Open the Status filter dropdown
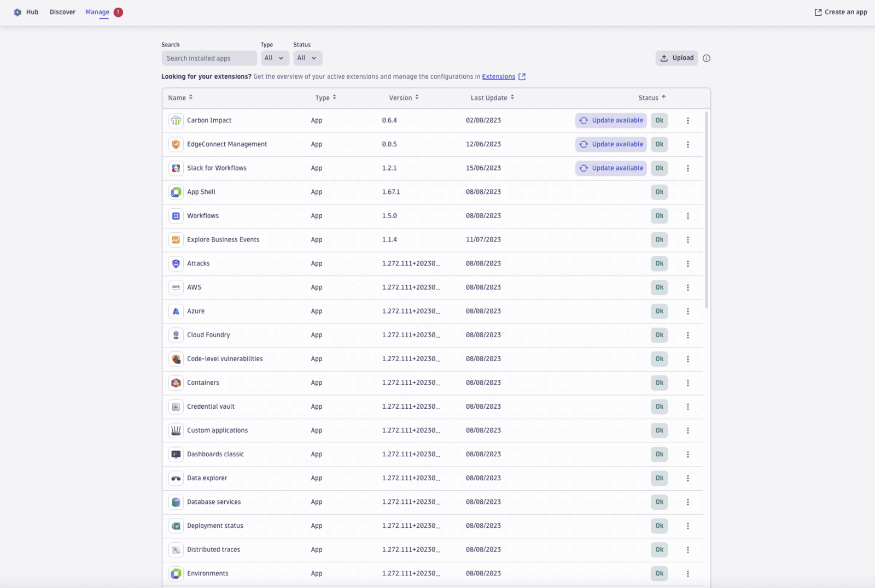The width and height of the screenshot is (875, 588). 307,58
